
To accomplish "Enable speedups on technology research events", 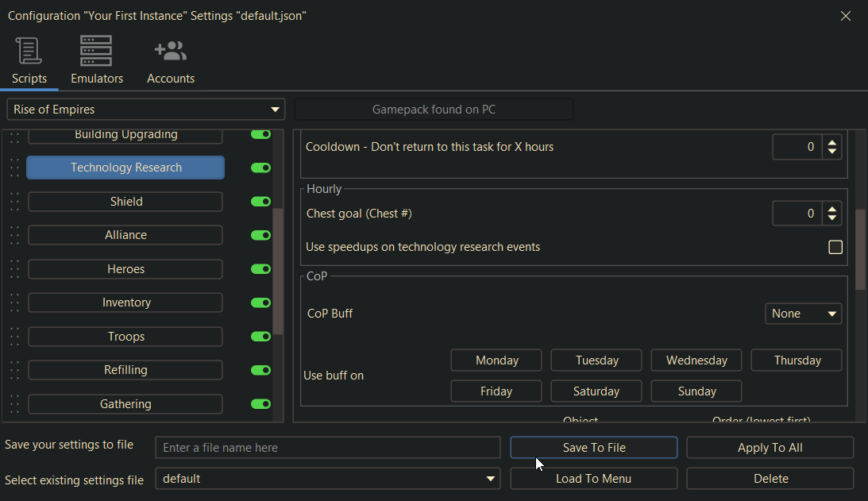I will point(835,247).
